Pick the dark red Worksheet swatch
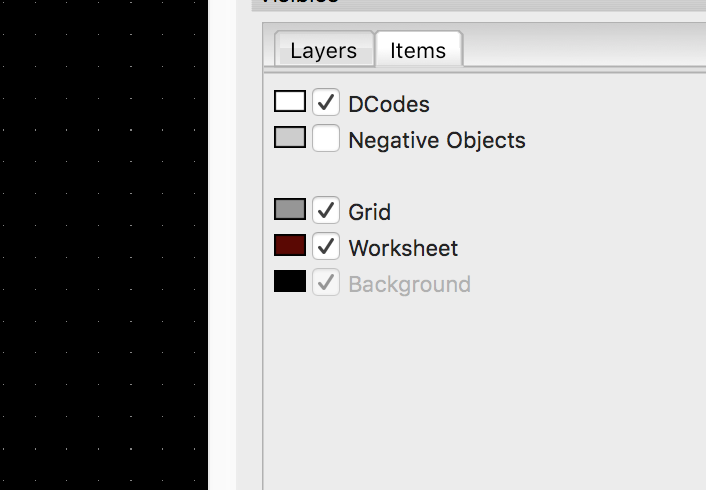 290,246
